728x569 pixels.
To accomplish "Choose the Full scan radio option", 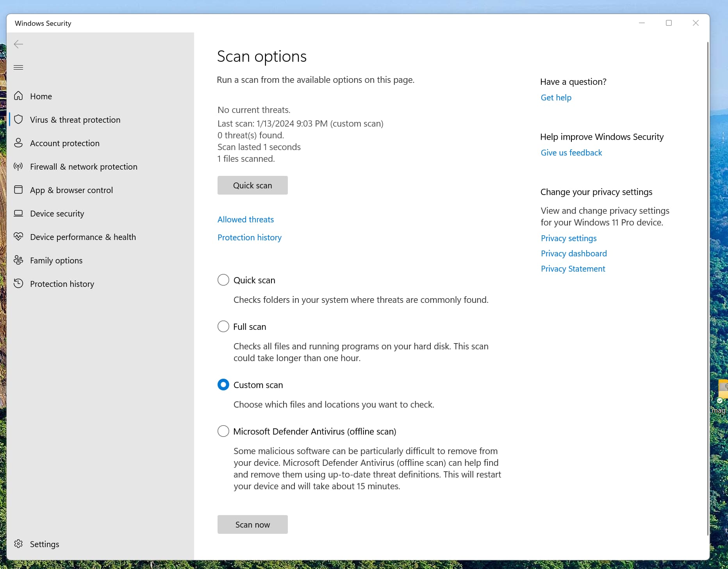I will pos(223,326).
